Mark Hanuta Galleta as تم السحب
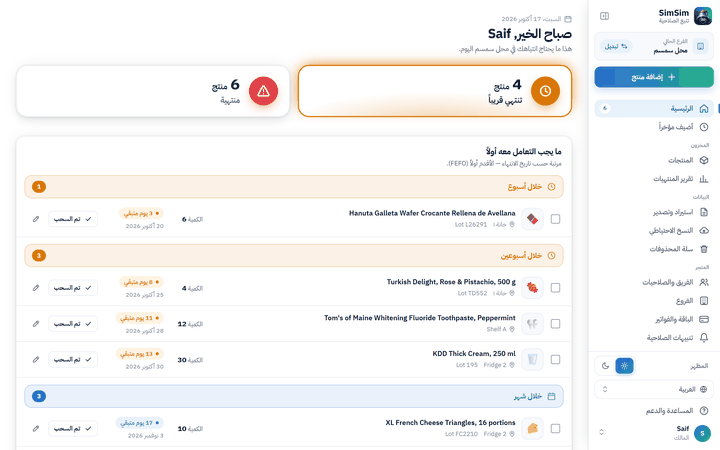The width and height of the screenshot is (720, 450). point(73,219)
